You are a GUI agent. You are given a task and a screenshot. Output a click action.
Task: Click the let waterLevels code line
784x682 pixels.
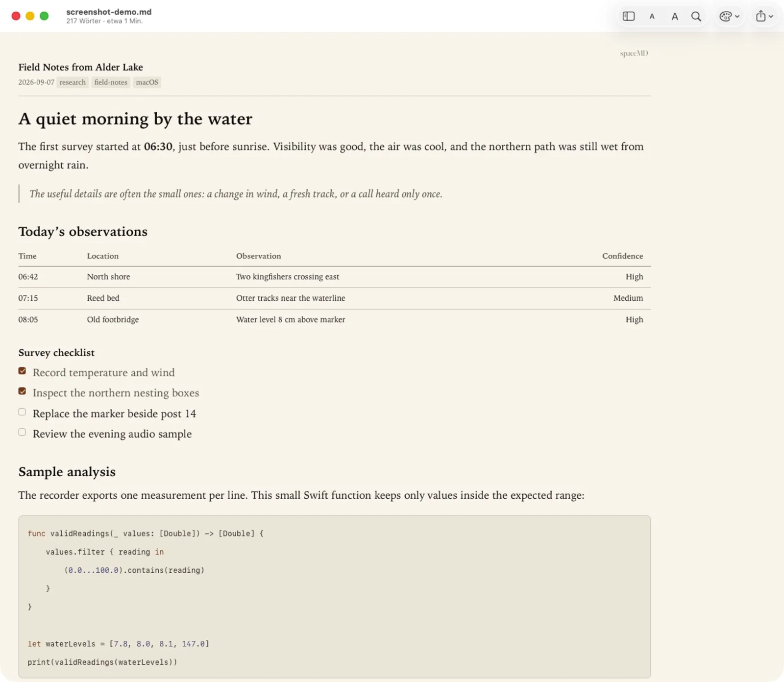coord(119,644)
